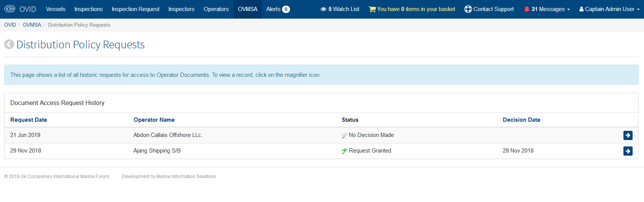
Task: Open Abdon Callais Offshore request arrow button
Action: point(628,135)
